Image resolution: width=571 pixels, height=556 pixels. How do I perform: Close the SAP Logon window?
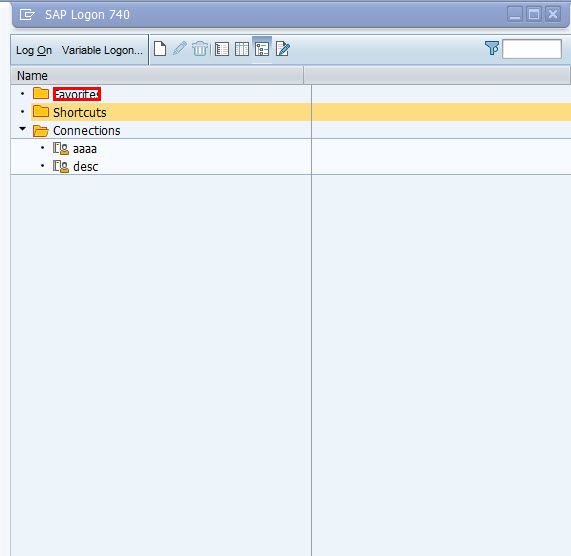[x=553, y=15]
